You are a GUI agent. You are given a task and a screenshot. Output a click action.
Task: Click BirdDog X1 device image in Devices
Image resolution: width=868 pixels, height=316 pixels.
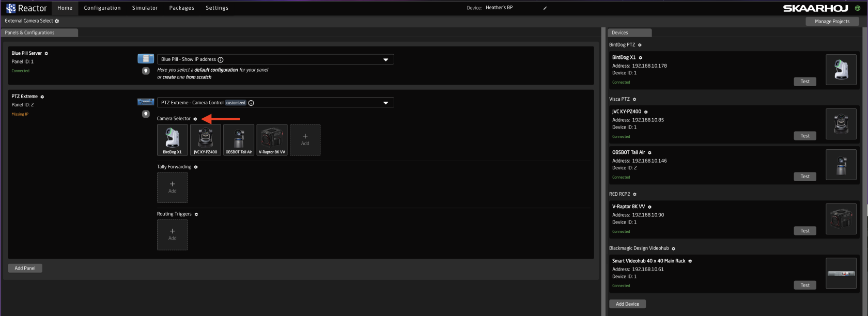(x=841, y=70)
